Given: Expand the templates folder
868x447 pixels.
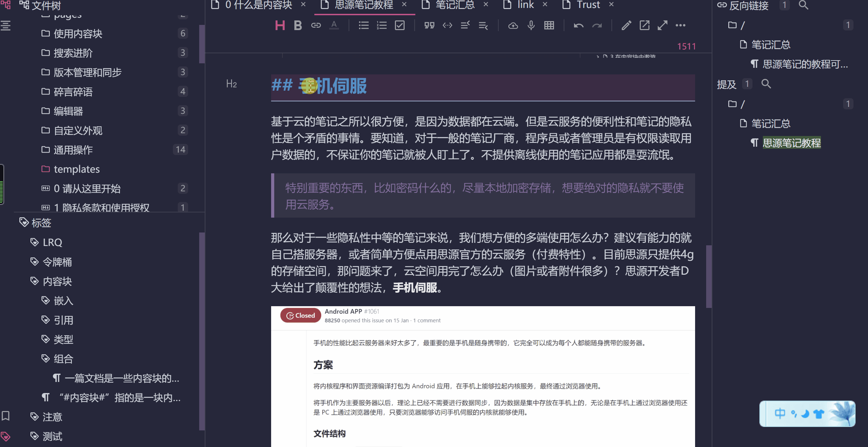Looking at the screenshot, I should 76,169.
